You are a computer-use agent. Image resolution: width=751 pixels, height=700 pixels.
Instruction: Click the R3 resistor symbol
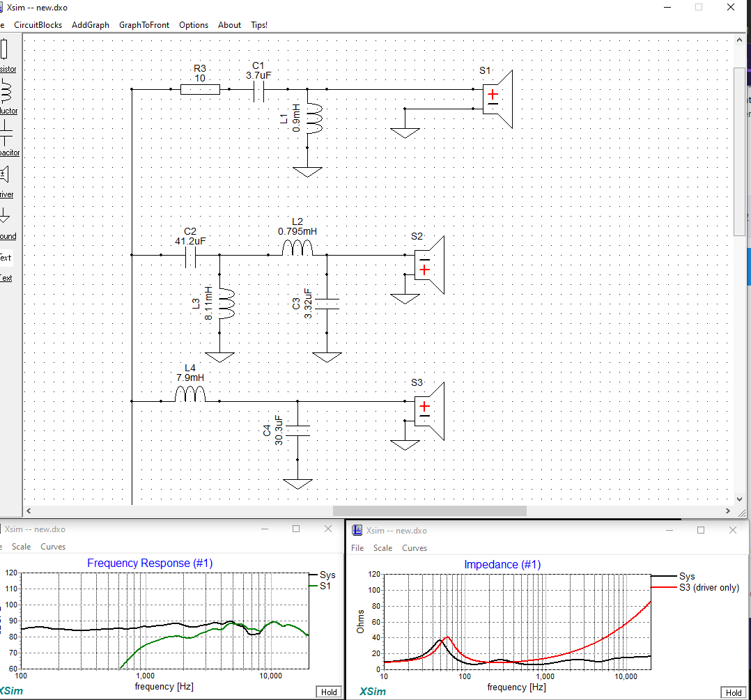[200, 89]
